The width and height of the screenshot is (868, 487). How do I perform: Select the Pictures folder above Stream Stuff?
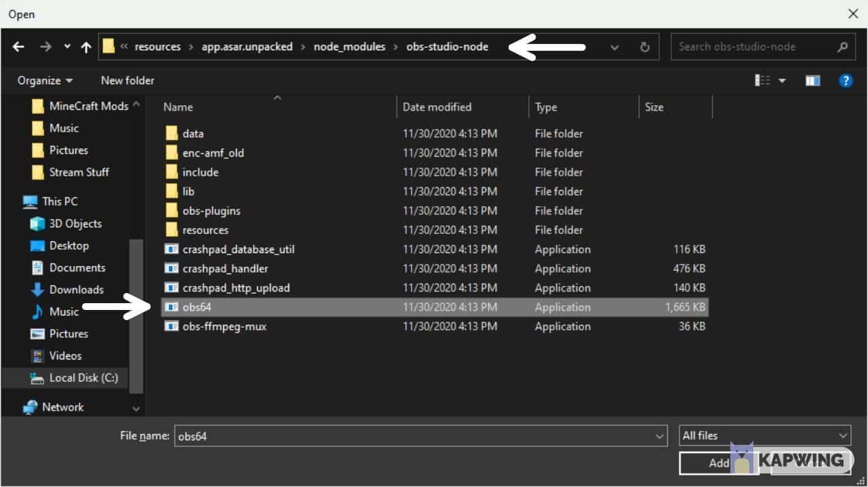(x=60, y=151)
